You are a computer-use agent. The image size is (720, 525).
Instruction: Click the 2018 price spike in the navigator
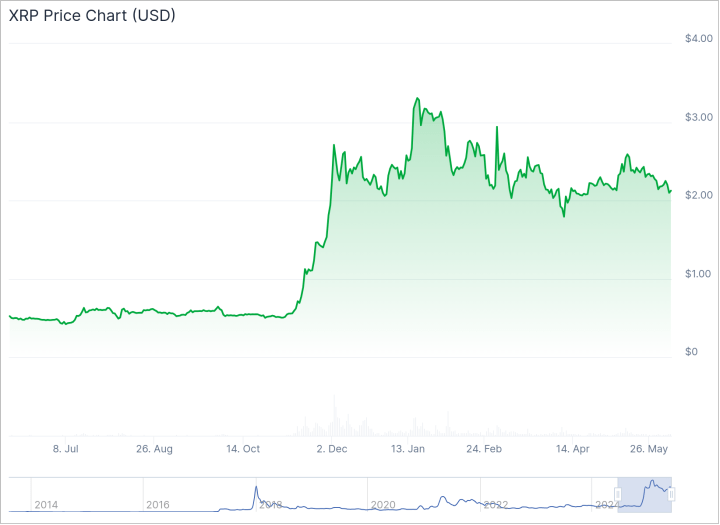click(255, 491)
